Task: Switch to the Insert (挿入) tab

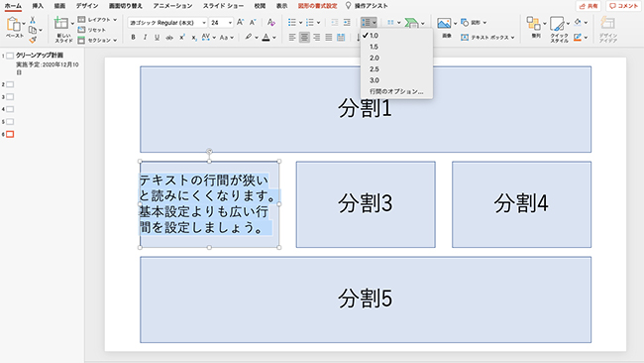Action: pyautogui.click(x=38, y=6)
